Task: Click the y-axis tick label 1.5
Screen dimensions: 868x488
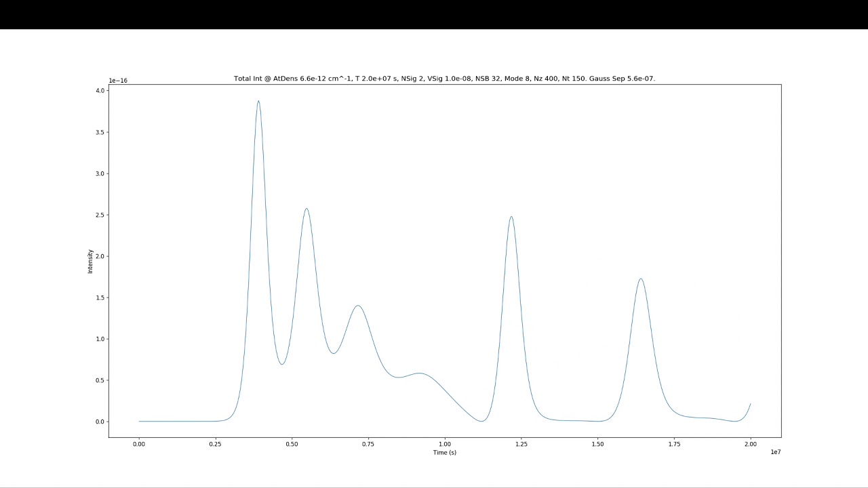Action: click(100, 298)
